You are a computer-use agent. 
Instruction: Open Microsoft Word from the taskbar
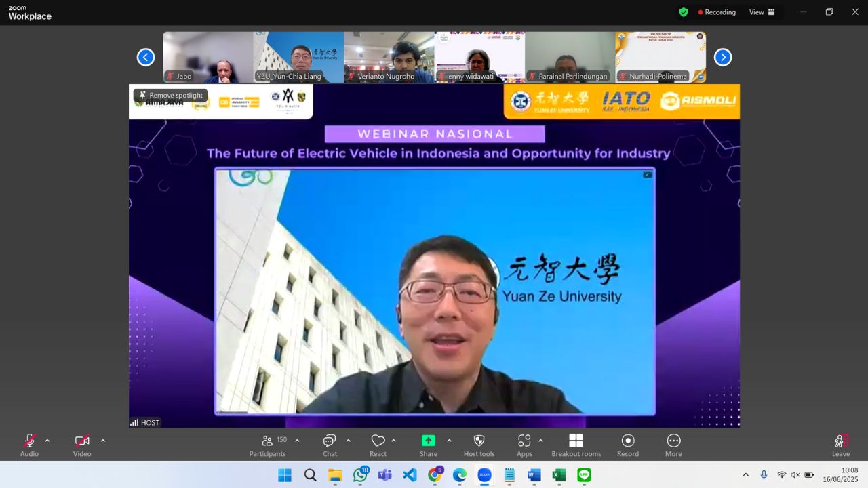coord(534,475)
